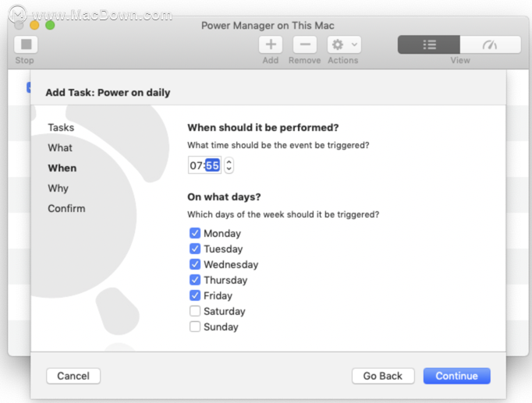Screen dimensions: 532x403
Task: Open the Actions gear menu
Action: (x=344, y=44)
